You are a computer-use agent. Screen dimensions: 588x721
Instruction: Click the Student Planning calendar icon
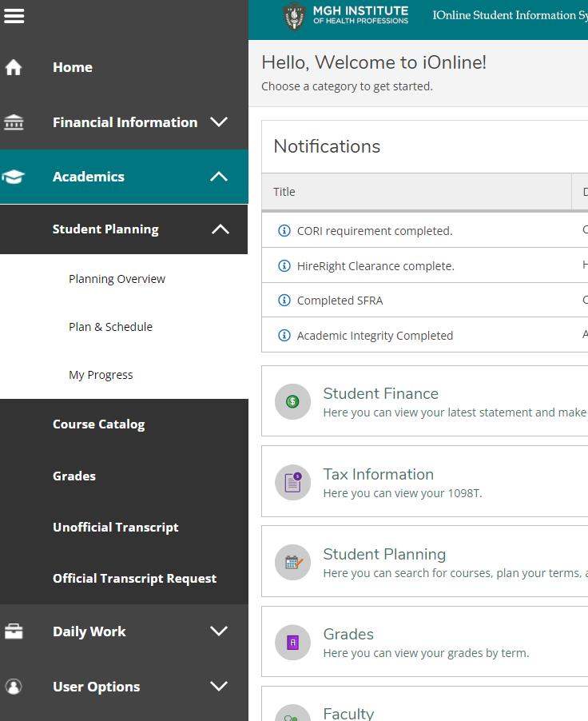pos(292,562)
